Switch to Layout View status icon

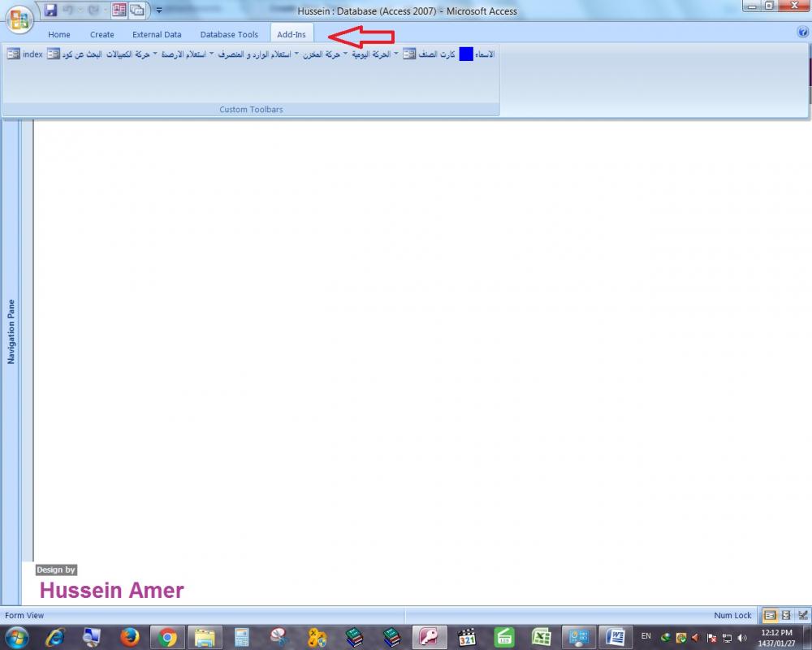click(786, 615)
